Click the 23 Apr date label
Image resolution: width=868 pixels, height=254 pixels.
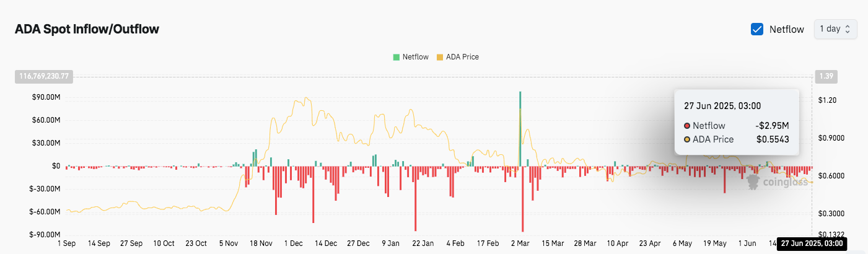pos(651,243)
